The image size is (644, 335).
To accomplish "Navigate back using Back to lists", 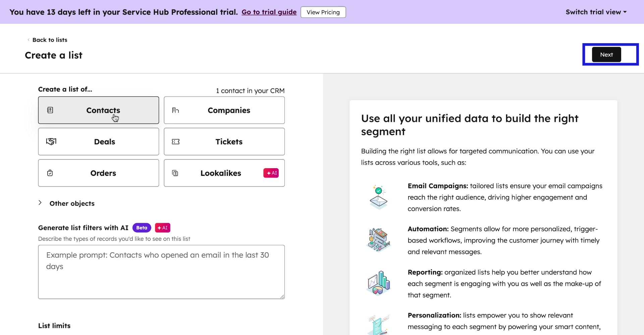I will tap(50, 40).
